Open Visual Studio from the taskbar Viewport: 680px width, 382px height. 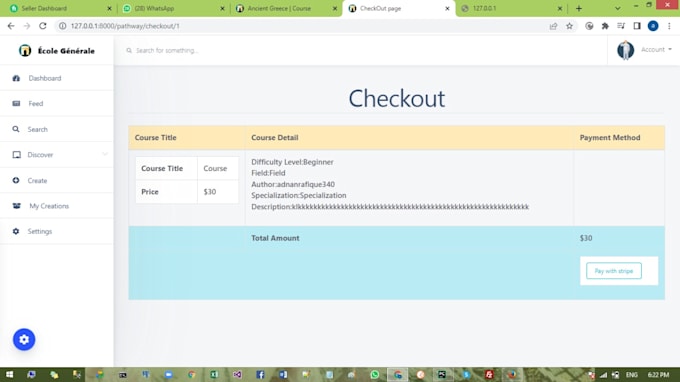237,375
